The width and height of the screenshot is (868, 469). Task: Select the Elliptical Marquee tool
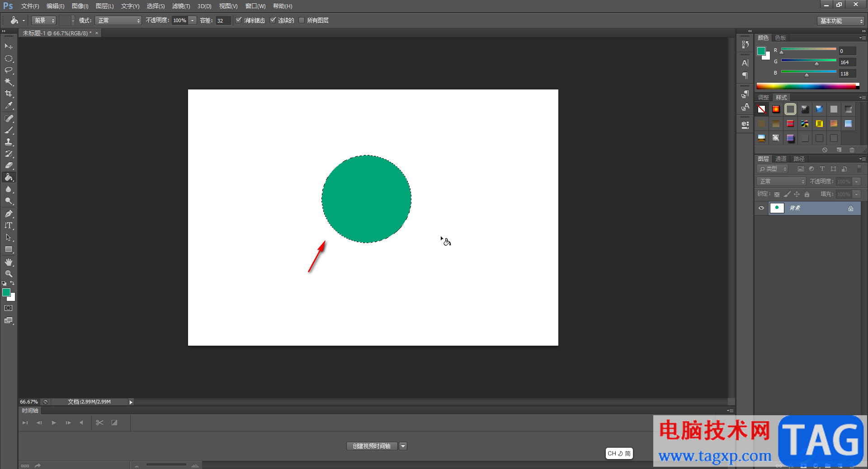pyautogui.click(x=9, y=58)
